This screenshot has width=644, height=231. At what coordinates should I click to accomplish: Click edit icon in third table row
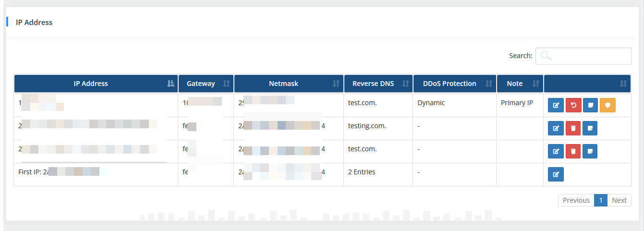pos(556,151)
